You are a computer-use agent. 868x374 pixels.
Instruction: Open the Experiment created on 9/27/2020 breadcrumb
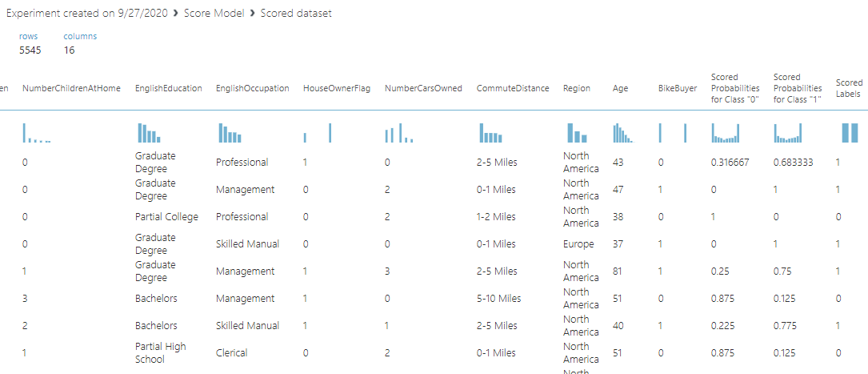(x=89, y=14)
